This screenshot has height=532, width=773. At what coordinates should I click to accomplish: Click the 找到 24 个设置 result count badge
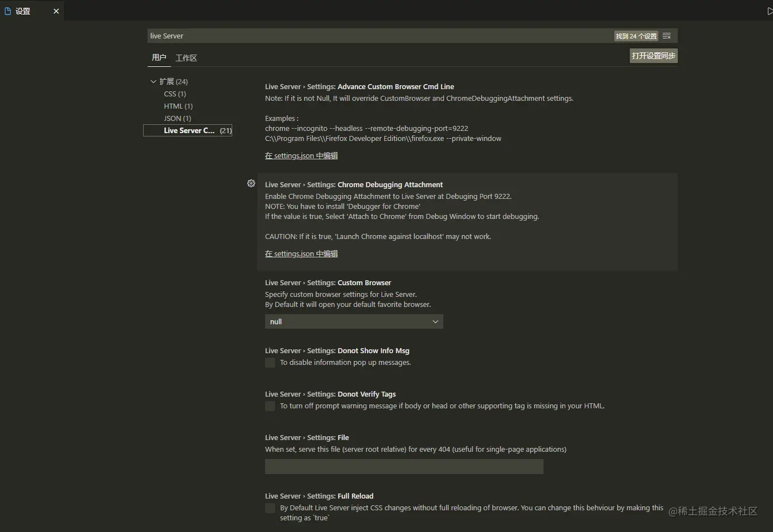click(x=636, y=36)
